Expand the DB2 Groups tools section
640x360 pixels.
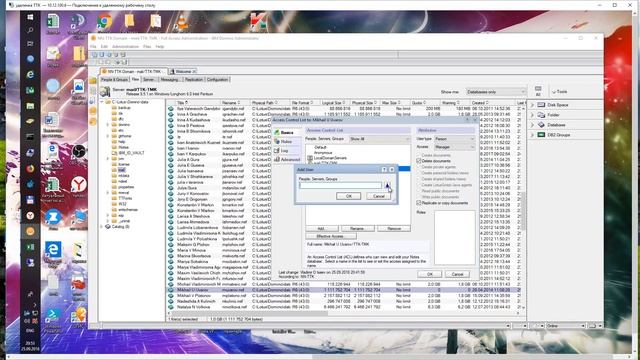532,135
